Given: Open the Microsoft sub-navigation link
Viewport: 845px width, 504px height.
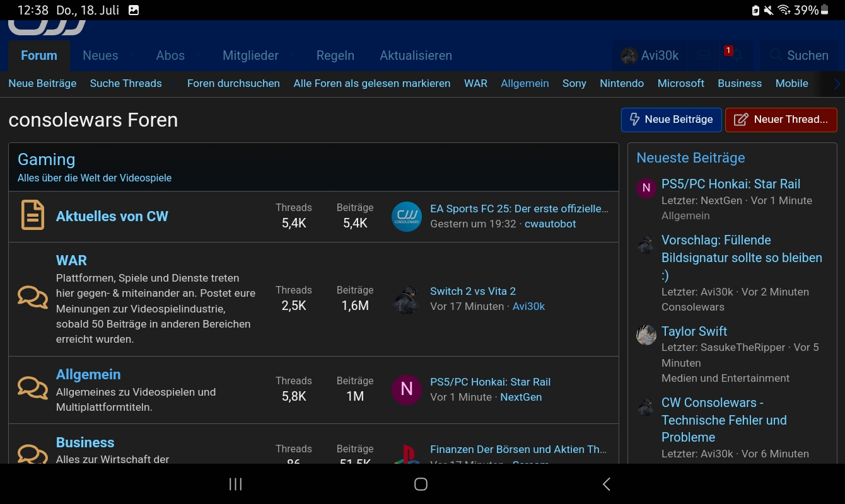Looking at the screenshot, I should tap(681, 83).
